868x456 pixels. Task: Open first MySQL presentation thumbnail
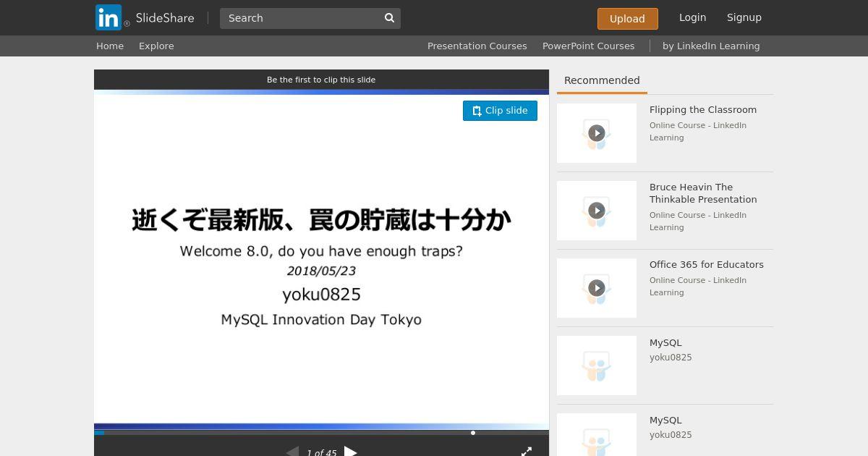coord(597,366)
